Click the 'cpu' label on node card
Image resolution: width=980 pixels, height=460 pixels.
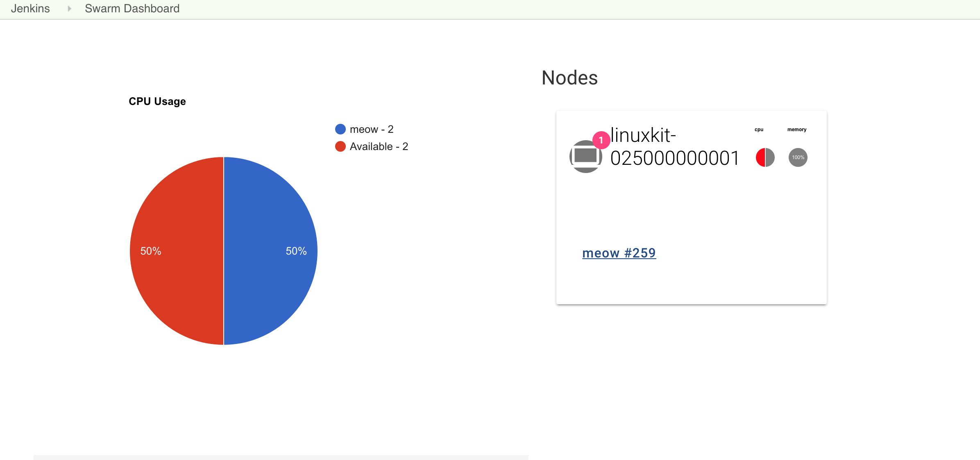(759, 130)
